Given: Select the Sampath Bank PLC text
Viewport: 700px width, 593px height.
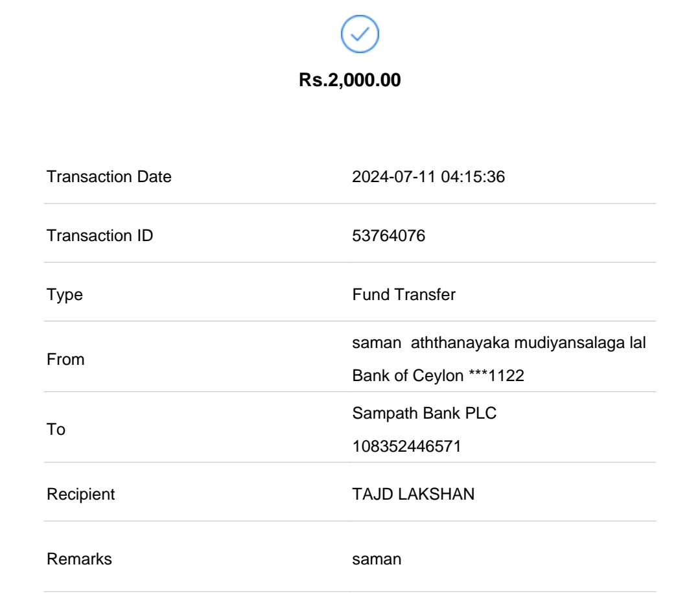Looking at the screenshot, I should click(x=425, y=413).
